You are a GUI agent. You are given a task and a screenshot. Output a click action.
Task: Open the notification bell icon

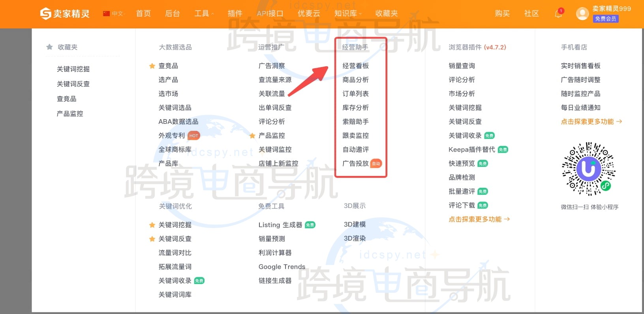coord(558,14)
